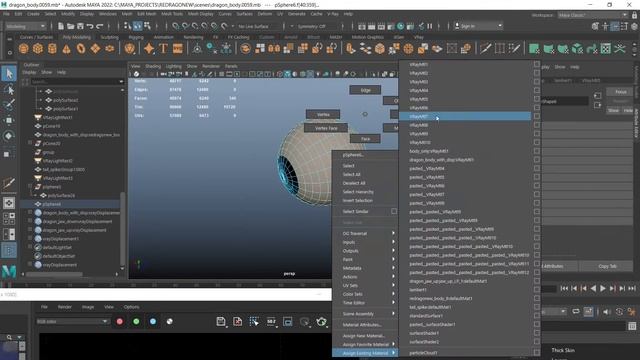Choose VRayMtl7 from material list
Screen dimensions: 640x360
pos(465,116)
